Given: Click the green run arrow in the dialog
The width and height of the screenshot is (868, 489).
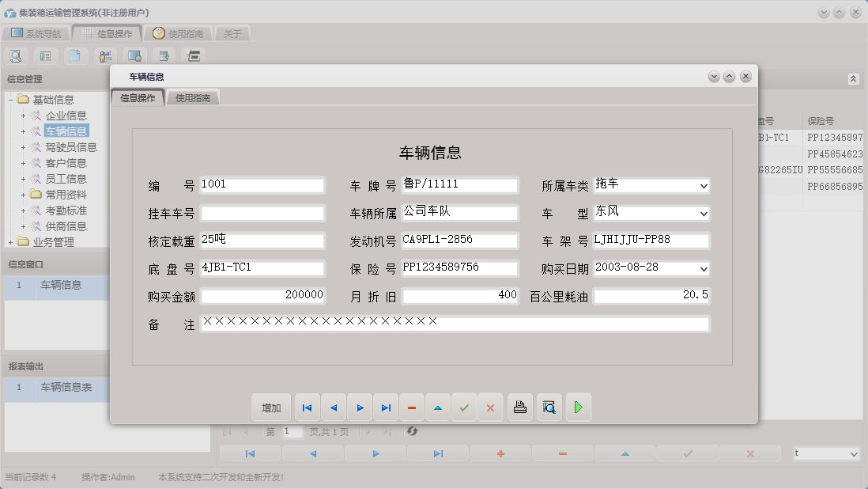Looking at the screenshot, I should point(579,407).
